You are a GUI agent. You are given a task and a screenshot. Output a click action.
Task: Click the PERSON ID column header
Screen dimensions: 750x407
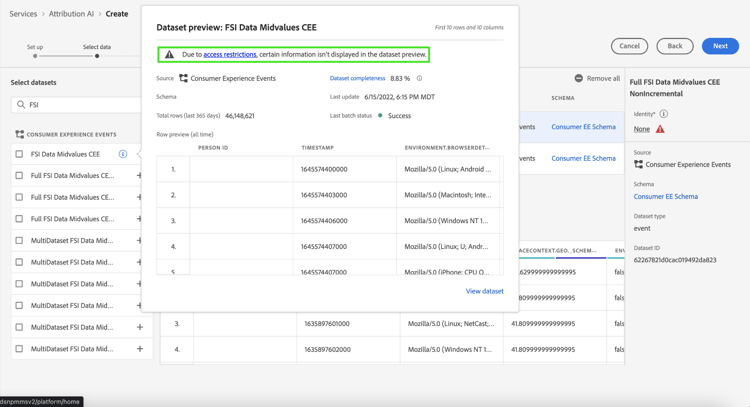click(x=213, y=148)
